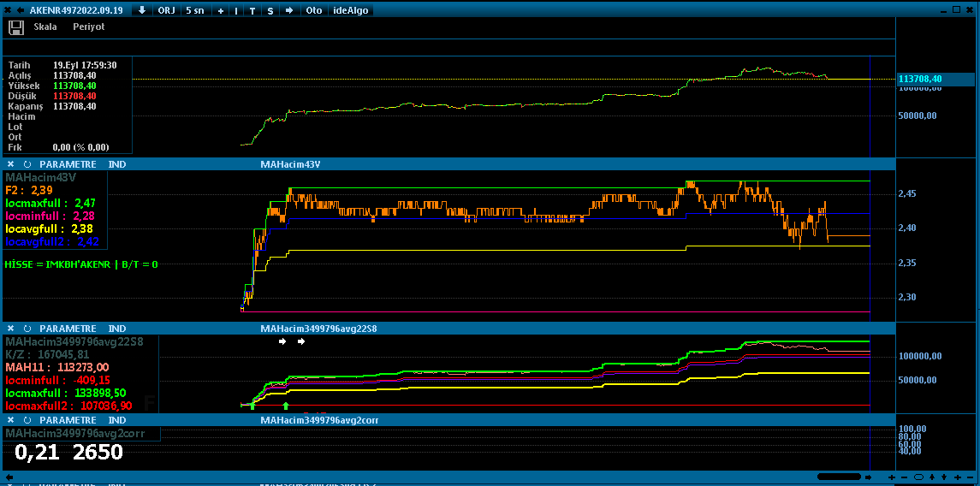Click the floppy disk save icon
Image resolution: width=980 pixels, height=486 pixels.
click(16, 27)
